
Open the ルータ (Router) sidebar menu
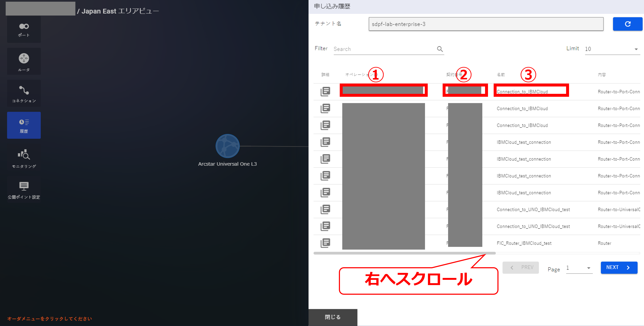tap(24, 62)
